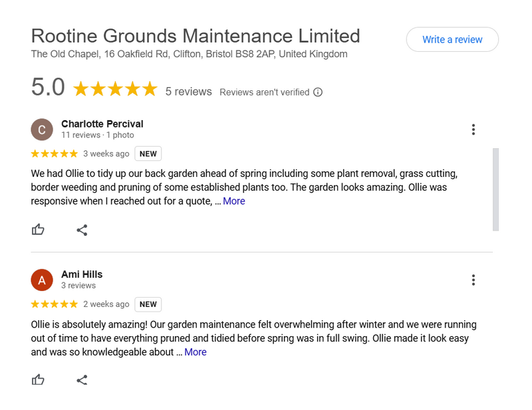Click the info icon beside Reviews aren't verified
The height and width of the screenshot is (410, 532).
318,92
